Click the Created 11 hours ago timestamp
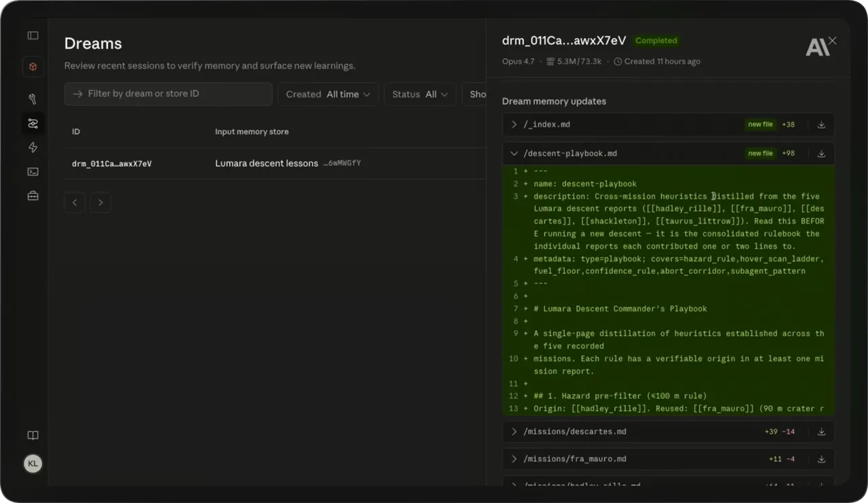Image resolution: width=868 pixels, height=503 pixels. click(657, 62)
